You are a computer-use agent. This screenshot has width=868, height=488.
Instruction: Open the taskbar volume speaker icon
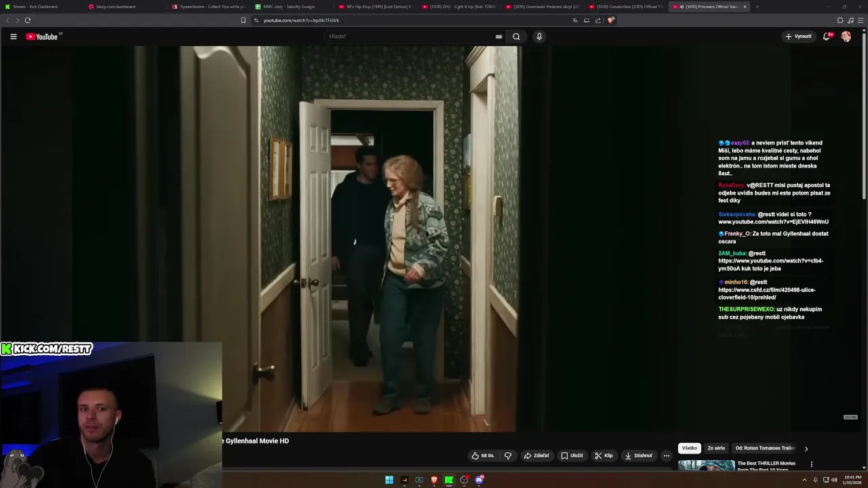point(834,480)
